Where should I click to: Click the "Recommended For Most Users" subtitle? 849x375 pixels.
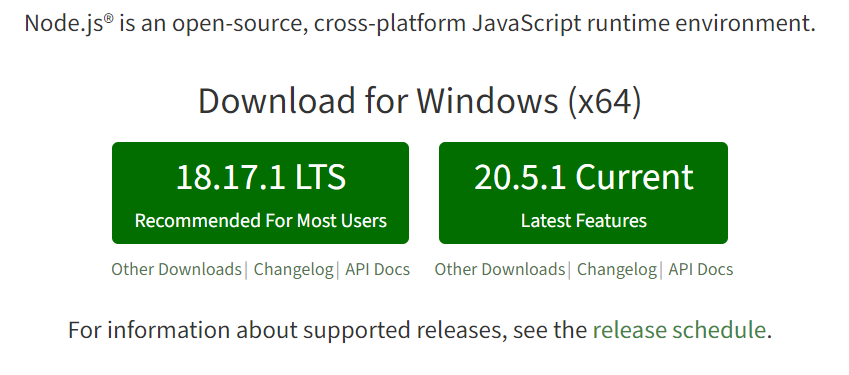260,221
